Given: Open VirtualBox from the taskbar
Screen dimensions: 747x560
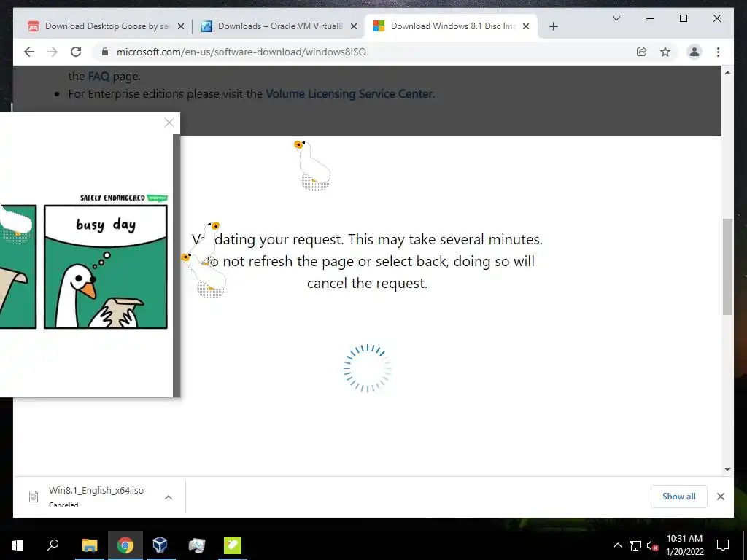Looking at the screenshot, I should 160,545.
